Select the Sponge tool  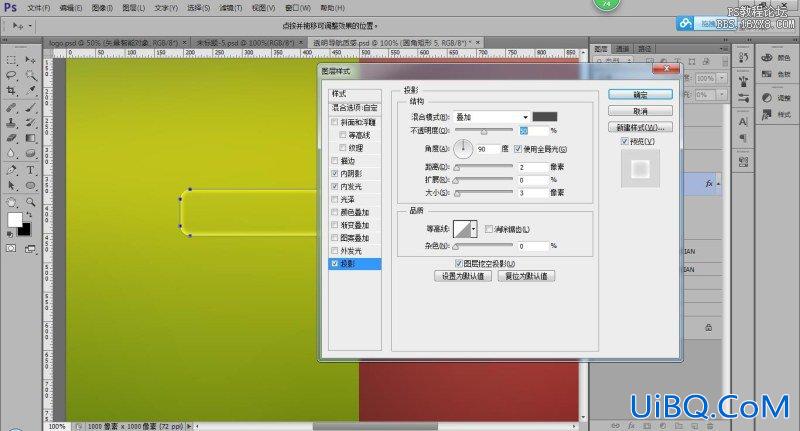31,154
